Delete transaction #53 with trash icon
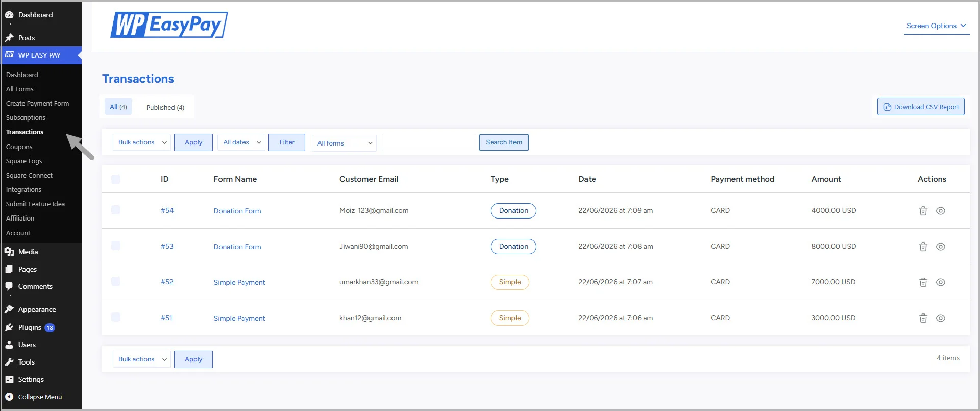Screen dimensions: 980x411 coord(923,247)
